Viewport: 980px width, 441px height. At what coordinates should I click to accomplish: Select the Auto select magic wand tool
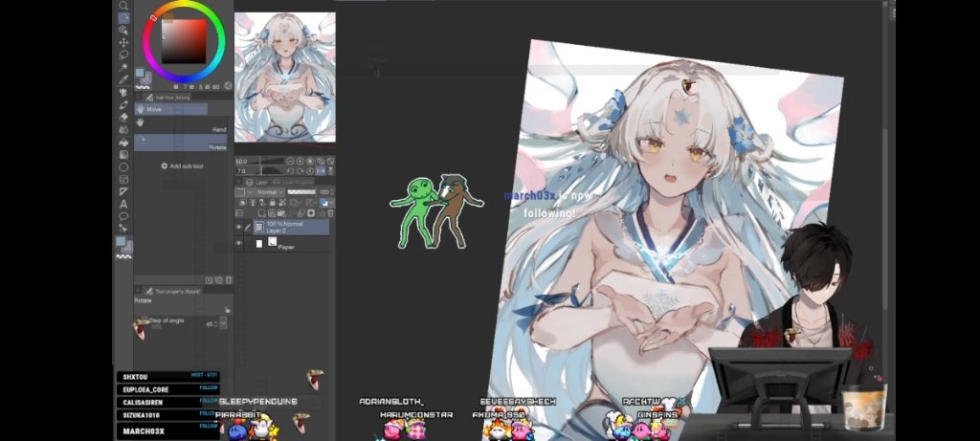pyautogui.click(x=123, y=67)
